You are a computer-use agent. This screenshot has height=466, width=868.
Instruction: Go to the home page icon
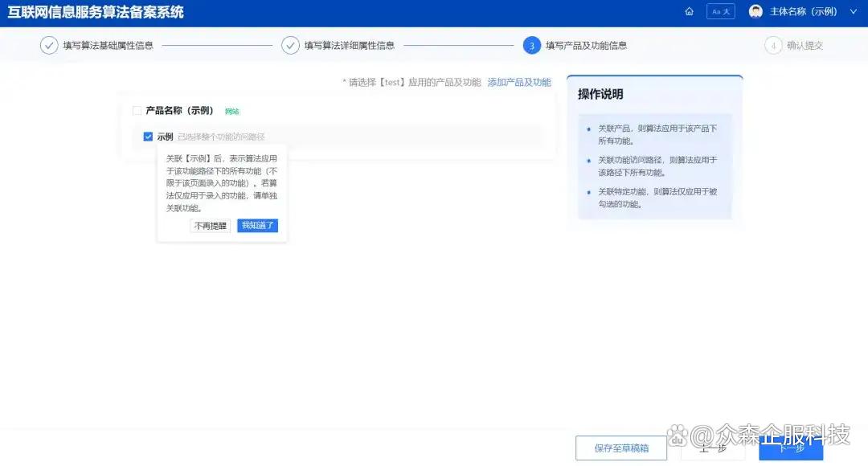(690, 11)
